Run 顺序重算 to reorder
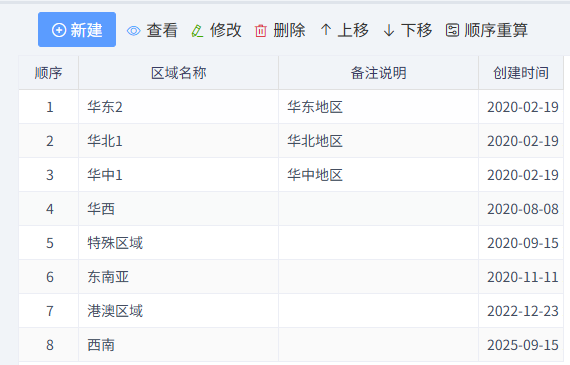This screenshot has height=365, width=570. coord(496,30)
